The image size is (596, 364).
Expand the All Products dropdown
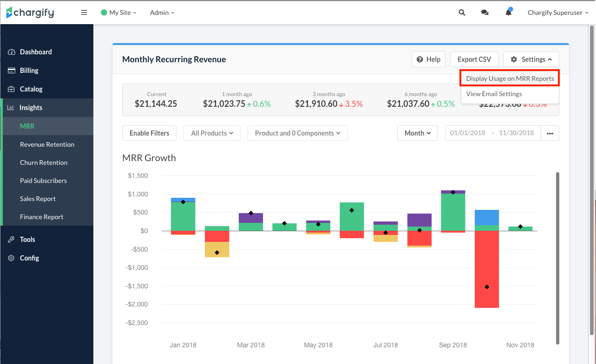pos(212,133)
